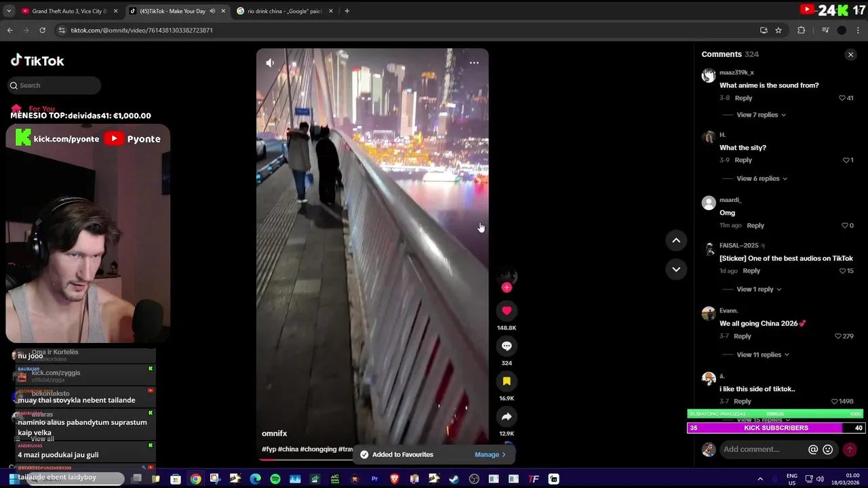
Task: Like the comment "What anime is the sound from?"
Action: [x=842, y=98]
